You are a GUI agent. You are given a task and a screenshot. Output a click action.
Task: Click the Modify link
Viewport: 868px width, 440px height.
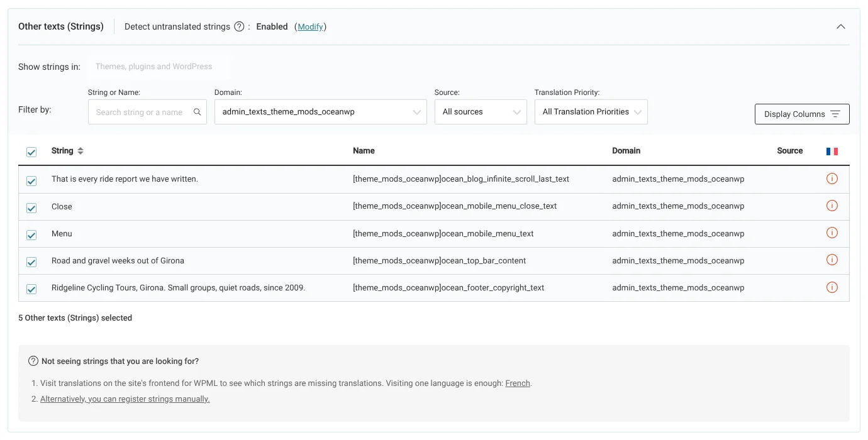[311, 26]
